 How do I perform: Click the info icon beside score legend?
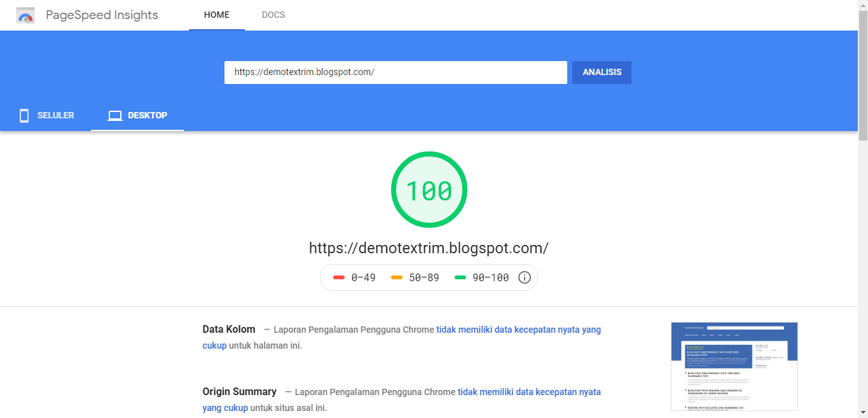pyautogui.click(x=525, y=277)
